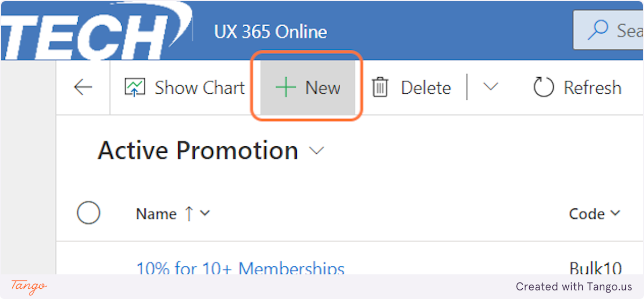This screenshot has height=299, width=644.
Task: Click the Refresh circular arrow icon
Action: (543, 87)
